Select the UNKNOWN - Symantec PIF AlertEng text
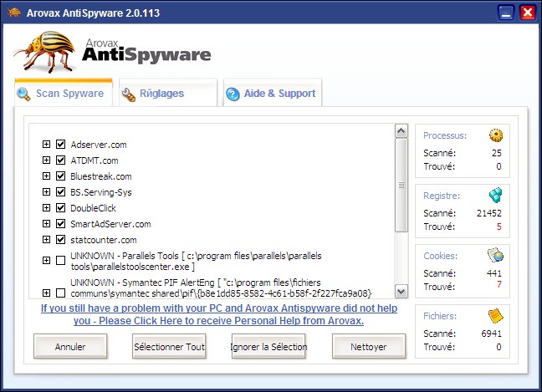 (x=221, y=288)
